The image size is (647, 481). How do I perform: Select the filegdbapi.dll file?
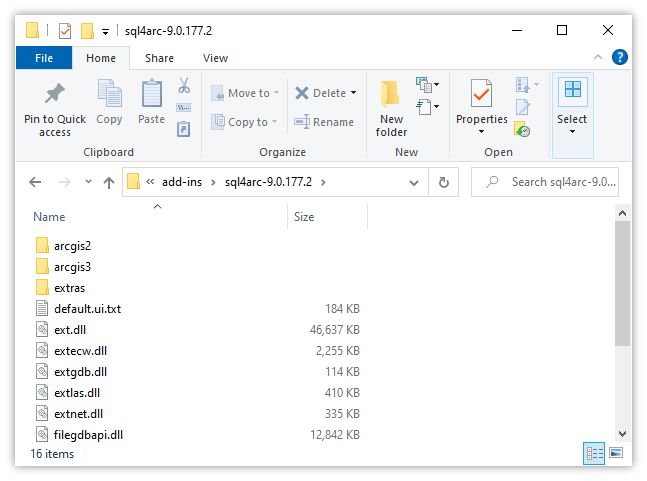[80, 435]
